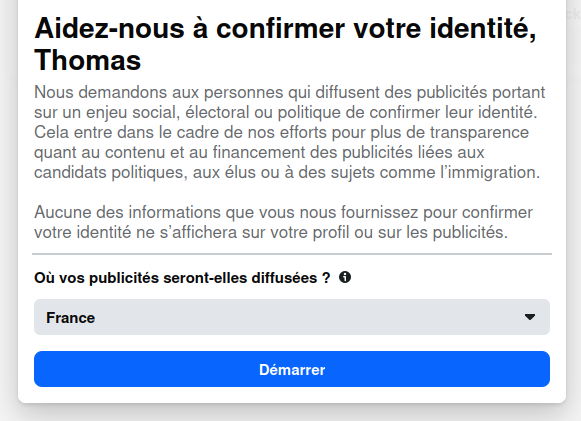Click the paragraph starting with 'Aucune des informations'
Viewport: 581px width, 421px height.
(x=283, y=222)
